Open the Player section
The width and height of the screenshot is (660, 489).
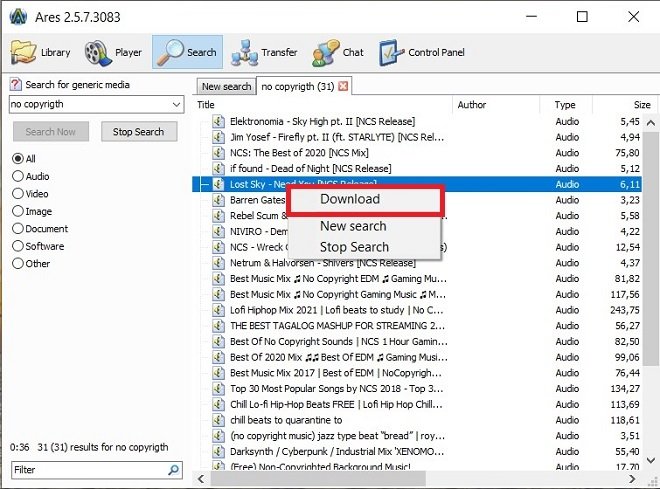click(x=113, y=52)
